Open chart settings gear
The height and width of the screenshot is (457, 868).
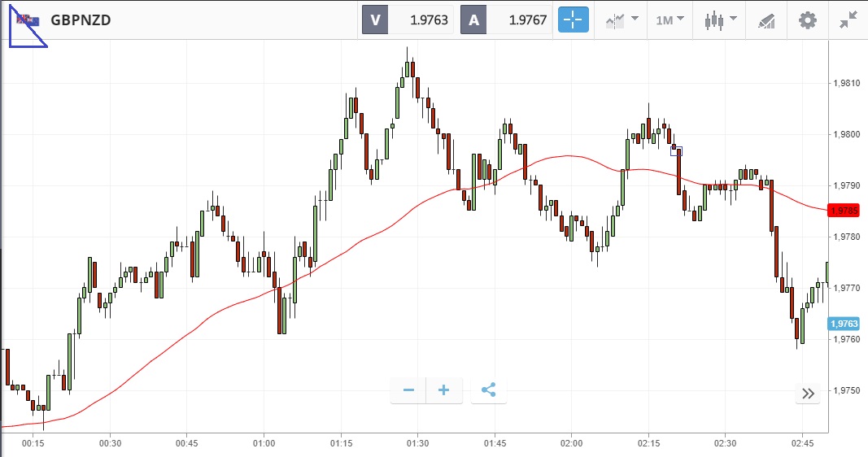pyautogui.click(x=807, y=20)
